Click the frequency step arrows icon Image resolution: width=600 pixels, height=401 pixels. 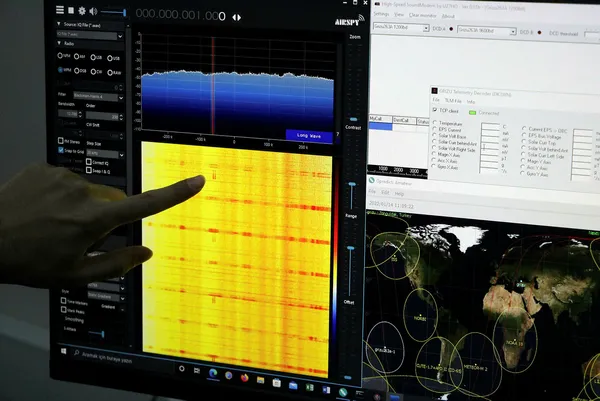coord(236,17)
